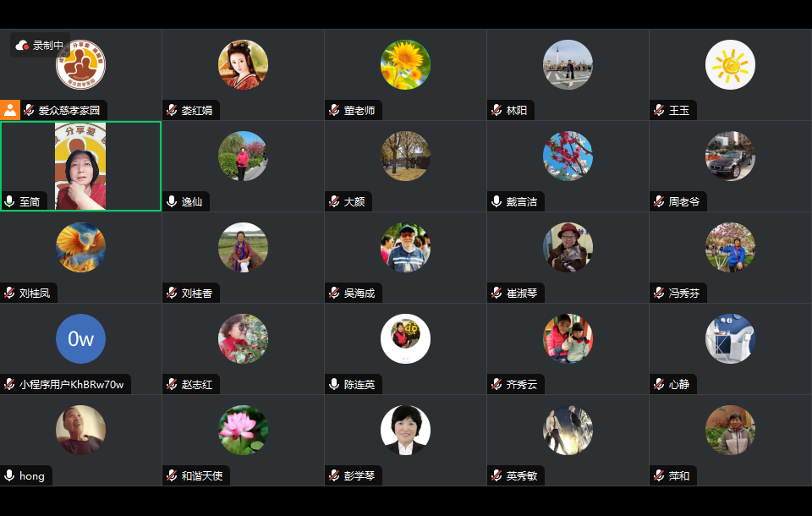Click the mic icon next to hong

click(9, 475)
